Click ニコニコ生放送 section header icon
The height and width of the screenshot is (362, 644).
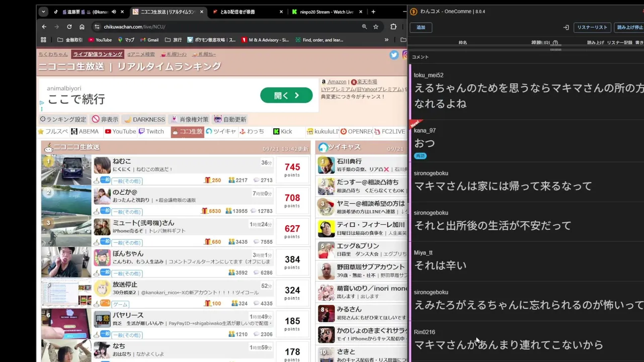48,147
